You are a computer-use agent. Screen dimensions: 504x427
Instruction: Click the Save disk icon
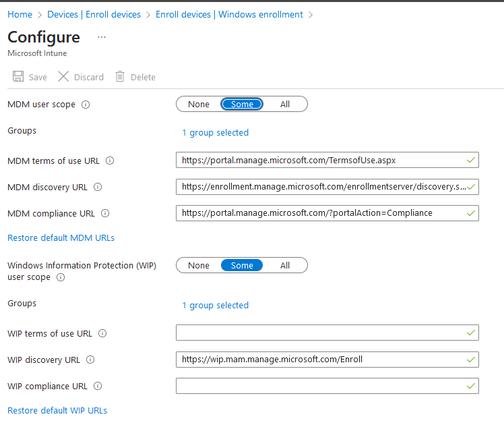pos(18,77)
